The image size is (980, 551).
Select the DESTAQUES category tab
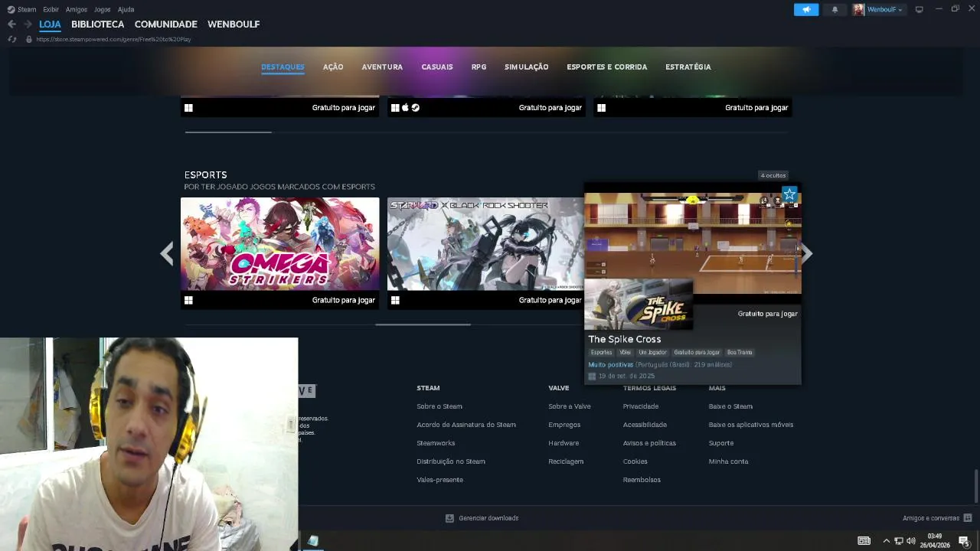point(283,67)
